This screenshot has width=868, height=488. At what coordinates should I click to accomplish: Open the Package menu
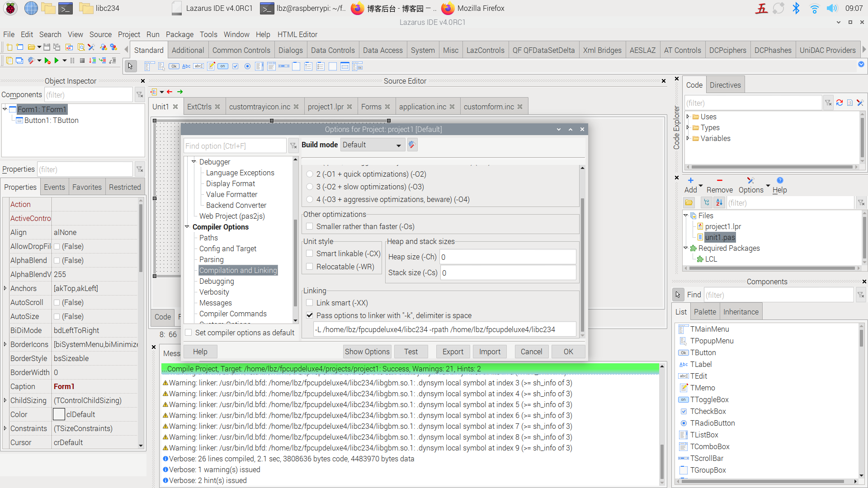coord(179,34)
